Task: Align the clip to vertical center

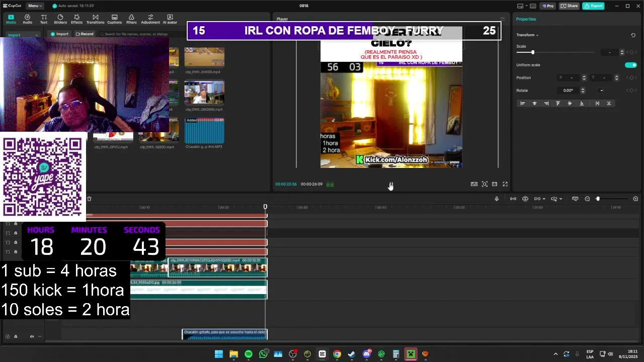Action: [x=570, y=103]
